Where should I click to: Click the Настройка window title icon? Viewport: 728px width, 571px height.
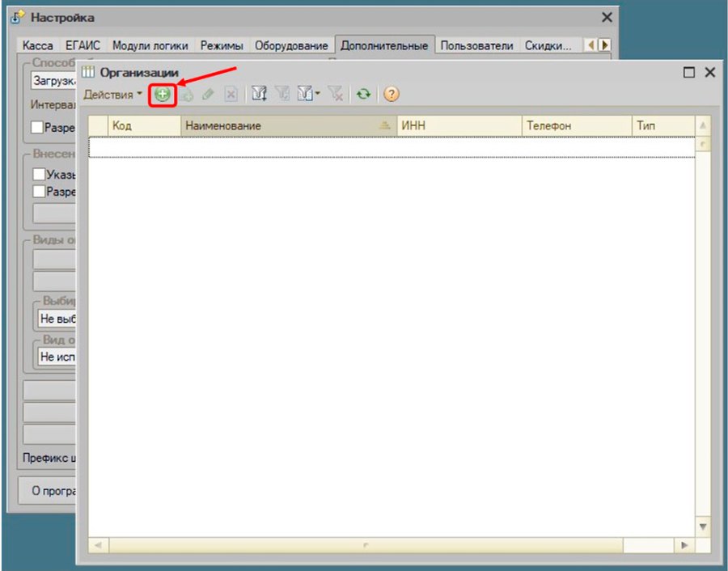coord(17,18)
